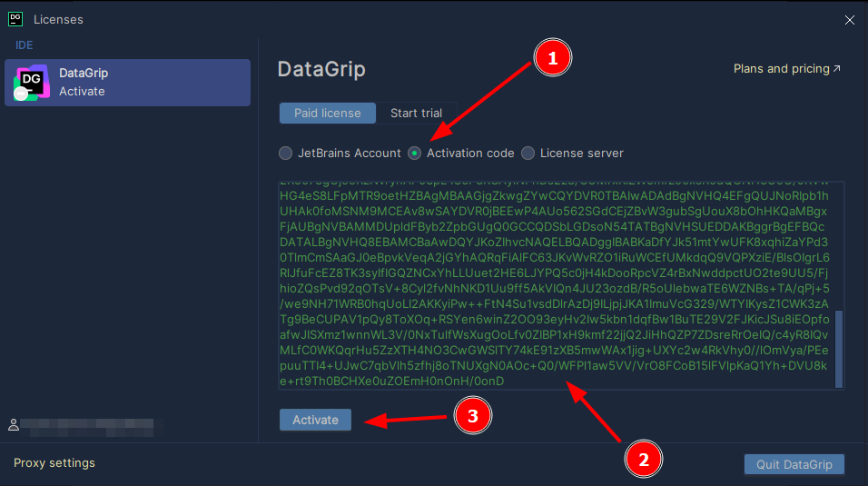Viewport: 868px width, 486px height.
Task: Click the IDE section label
Action: point(24,45)
